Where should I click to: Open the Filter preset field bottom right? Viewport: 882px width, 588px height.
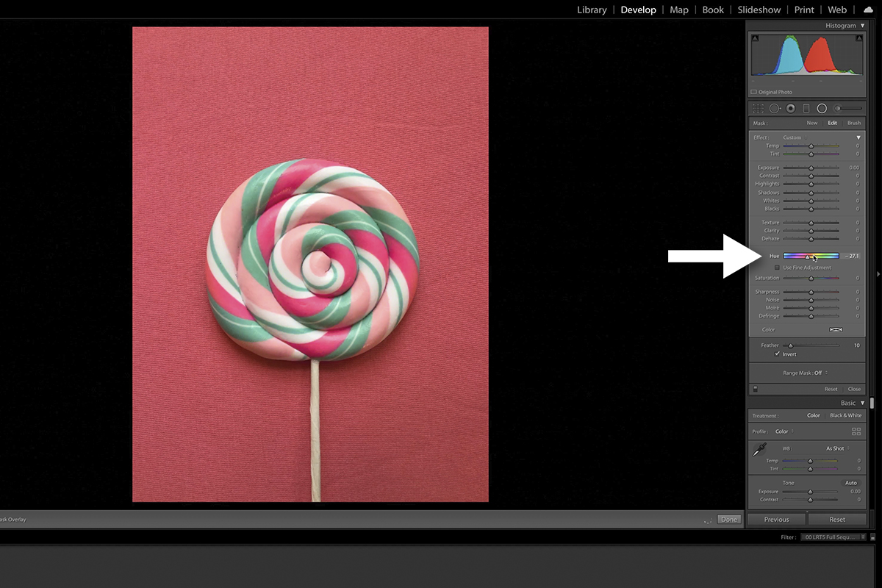point(831,537)
